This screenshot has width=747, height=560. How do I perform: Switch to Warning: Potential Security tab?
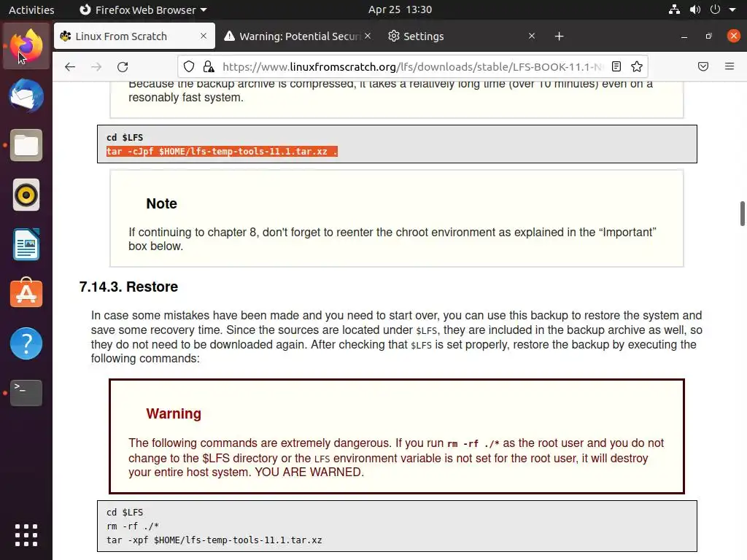(298, 36)
